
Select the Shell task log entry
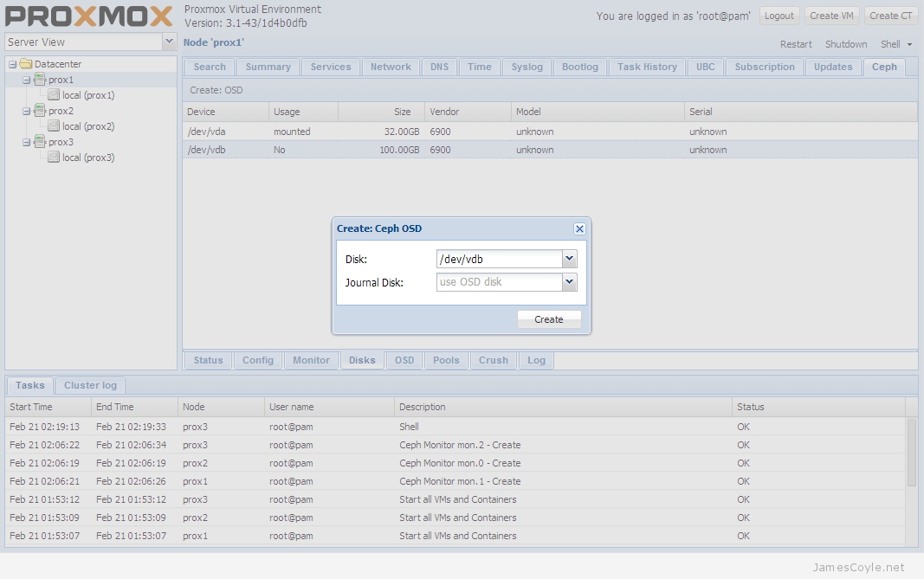click(x=456, y=427)
